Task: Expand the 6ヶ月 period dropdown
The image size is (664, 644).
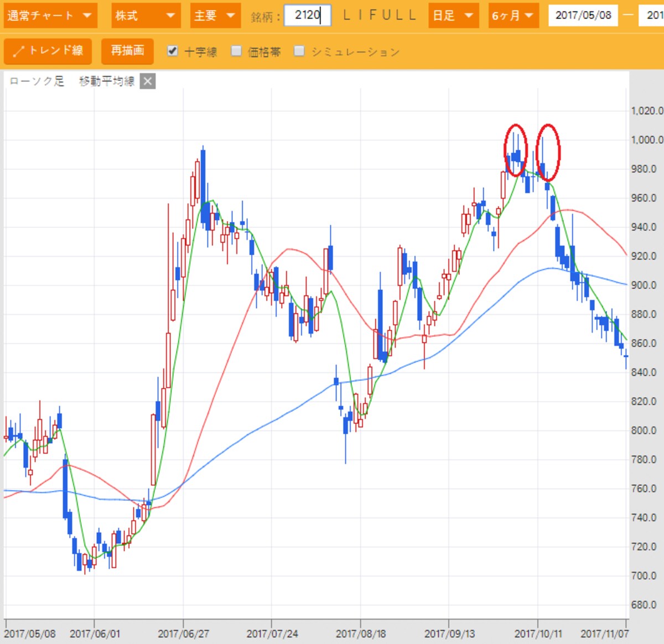Action: [x=514, y=15]
